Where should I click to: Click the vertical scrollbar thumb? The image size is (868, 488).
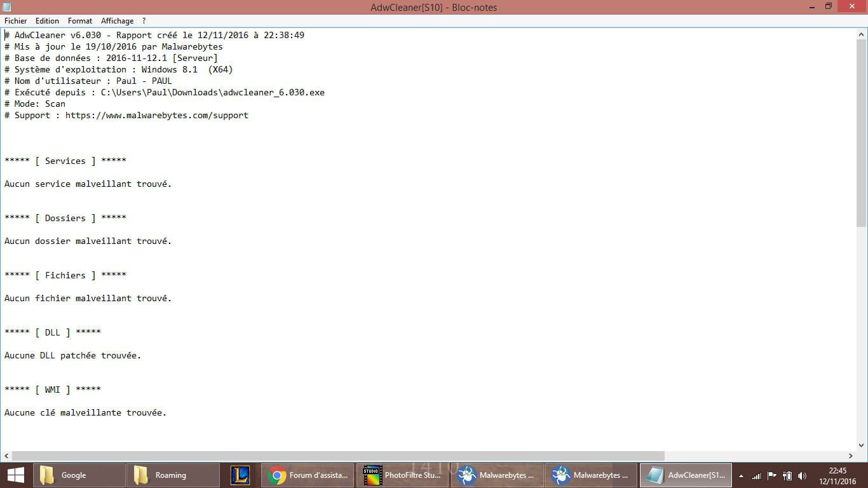pyautogui.click(x=862, y=133)
